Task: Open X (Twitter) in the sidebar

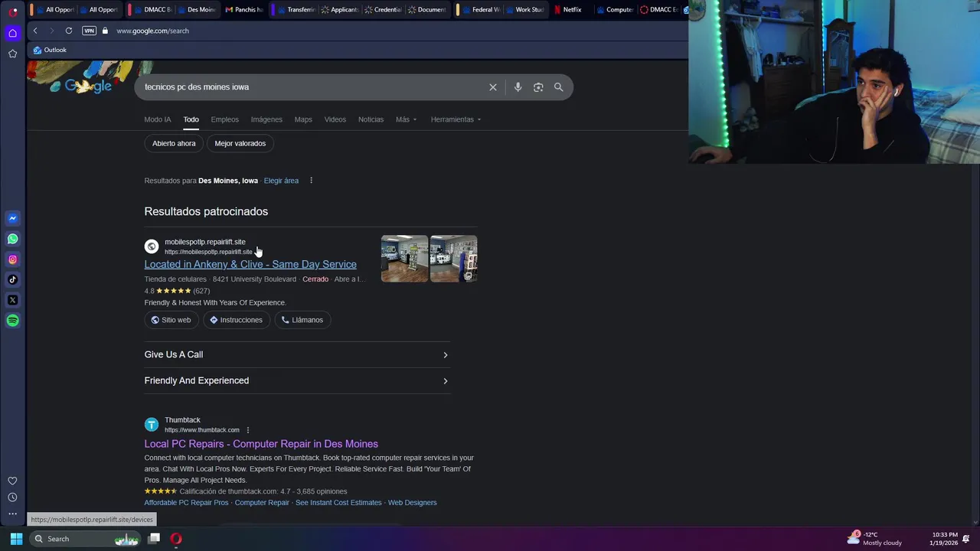Action: (x=12, y=300)
